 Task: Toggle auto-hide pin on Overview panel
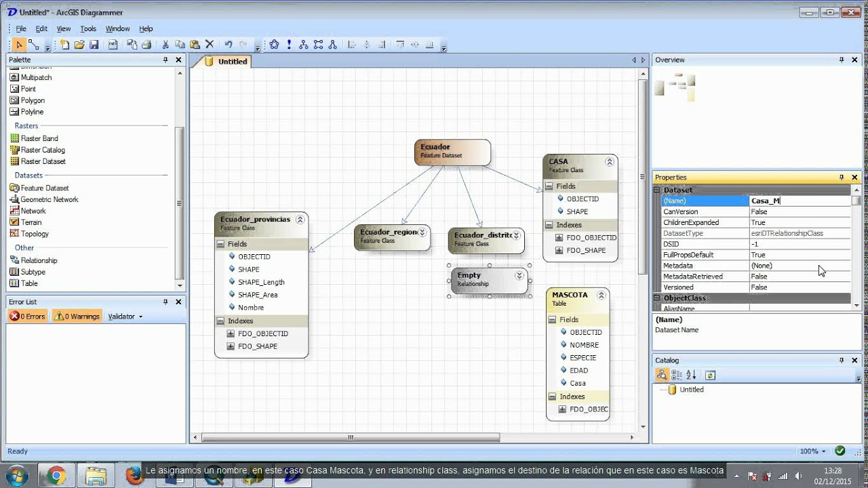pyautogui.click(x=842, y=60)
